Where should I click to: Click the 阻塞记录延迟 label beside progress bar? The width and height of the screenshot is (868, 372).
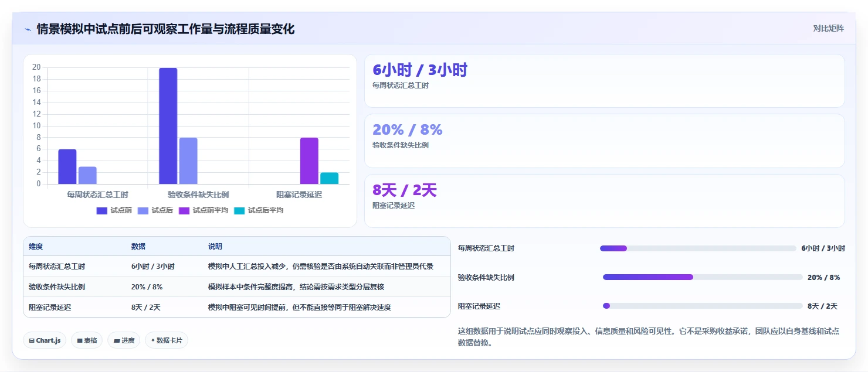point(479,306)
